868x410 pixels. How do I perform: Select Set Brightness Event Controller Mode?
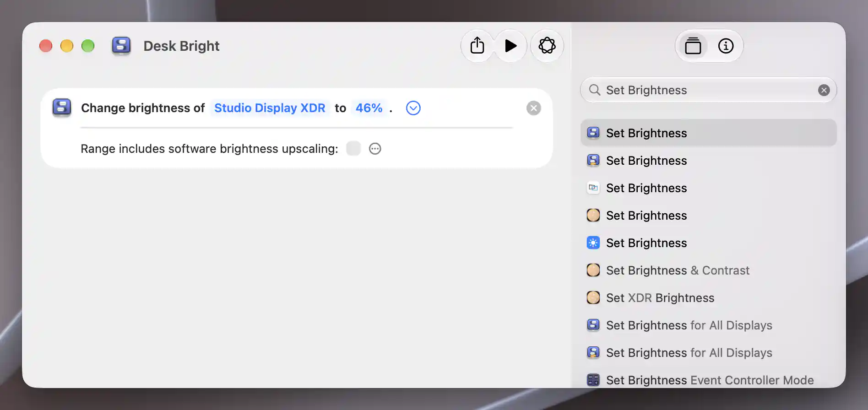click(708, 380)
